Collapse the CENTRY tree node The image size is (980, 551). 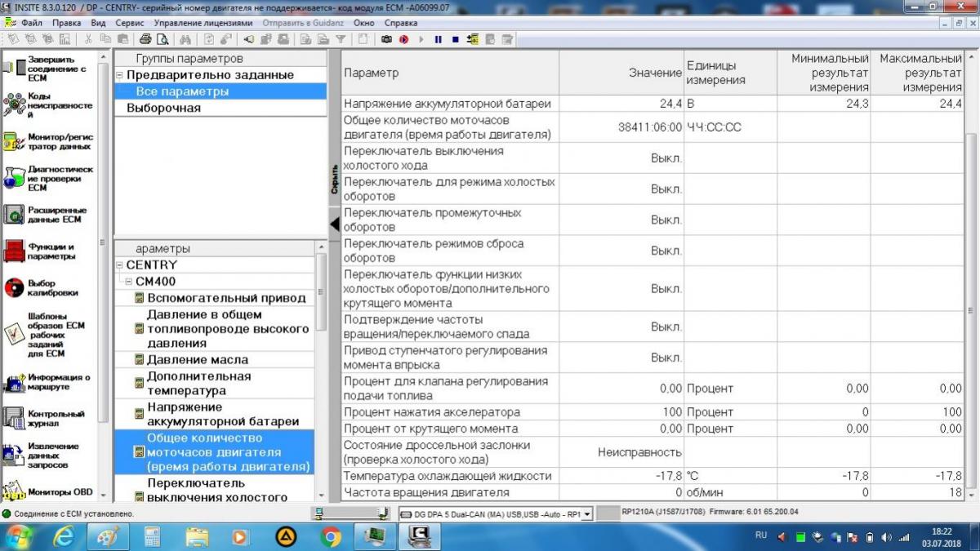pos(119,265)
